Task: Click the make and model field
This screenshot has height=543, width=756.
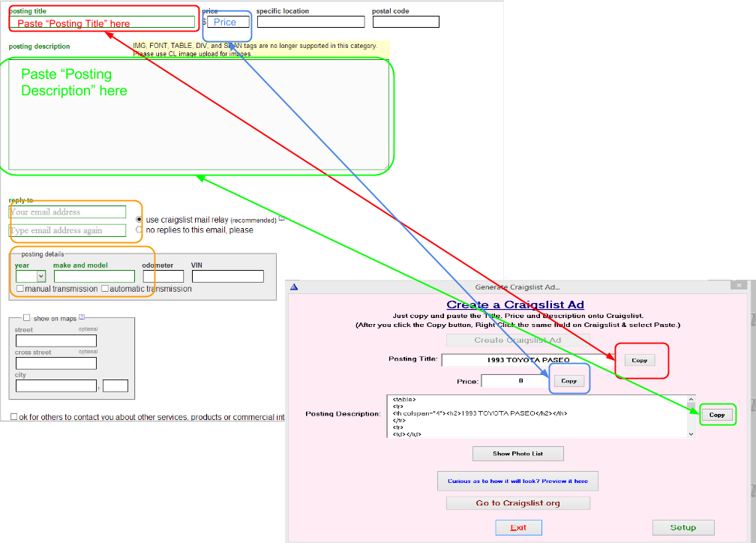Action: click(94, 276)
